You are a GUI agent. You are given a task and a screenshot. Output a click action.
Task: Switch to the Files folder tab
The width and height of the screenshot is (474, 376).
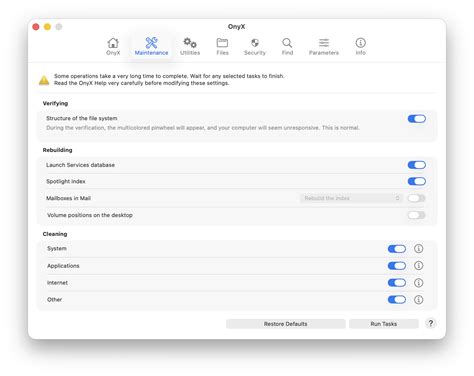pyautogui.click(x=222, y=46)
